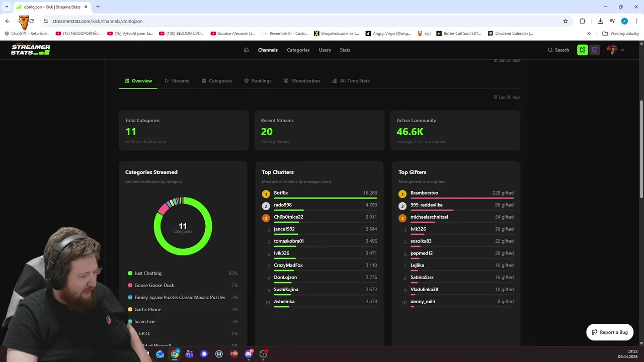Screen dimensions: 644x362
Task: Click the page vertical scrollbar
Action: pos(641,148)
